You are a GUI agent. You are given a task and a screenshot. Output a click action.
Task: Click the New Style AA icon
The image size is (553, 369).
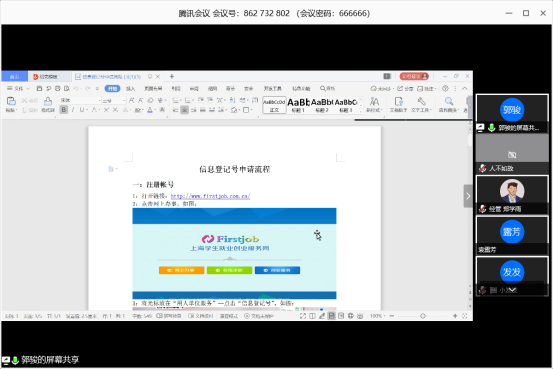(374, 102)
